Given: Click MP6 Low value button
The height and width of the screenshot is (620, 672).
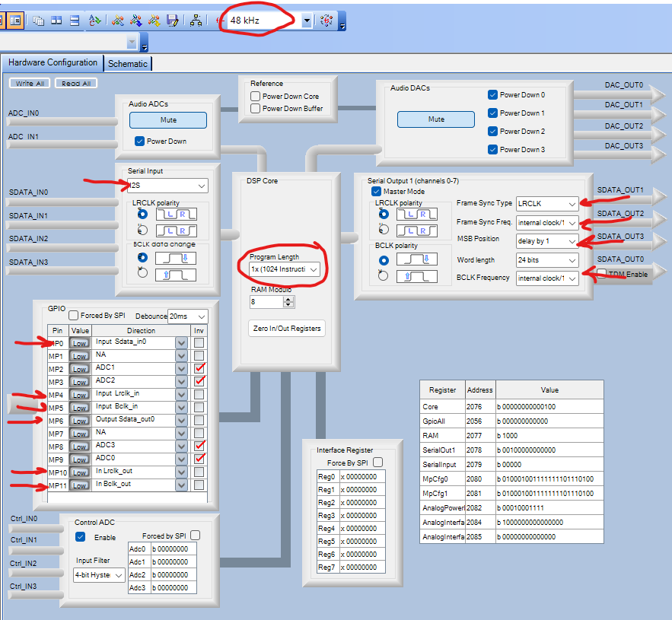Looking at the screenshot, I should click(80, 421).
